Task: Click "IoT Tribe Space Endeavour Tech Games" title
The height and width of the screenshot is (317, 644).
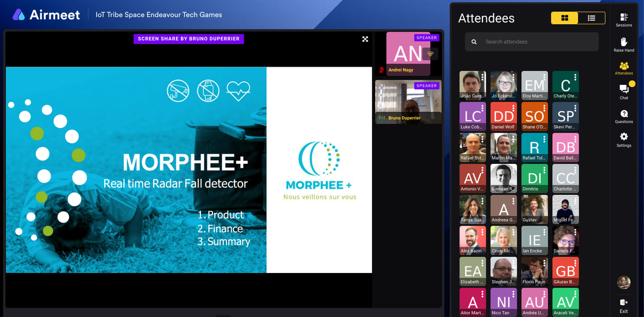Action: [x=158, y=15]
